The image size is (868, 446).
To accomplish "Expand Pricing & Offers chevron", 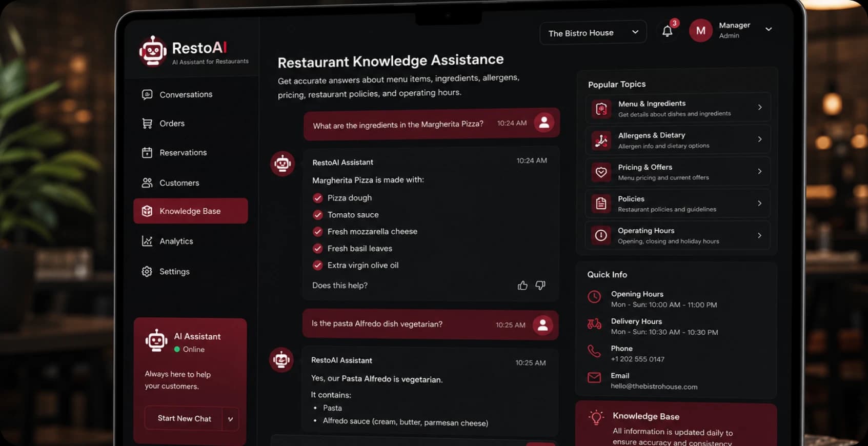I will (760, 171).
